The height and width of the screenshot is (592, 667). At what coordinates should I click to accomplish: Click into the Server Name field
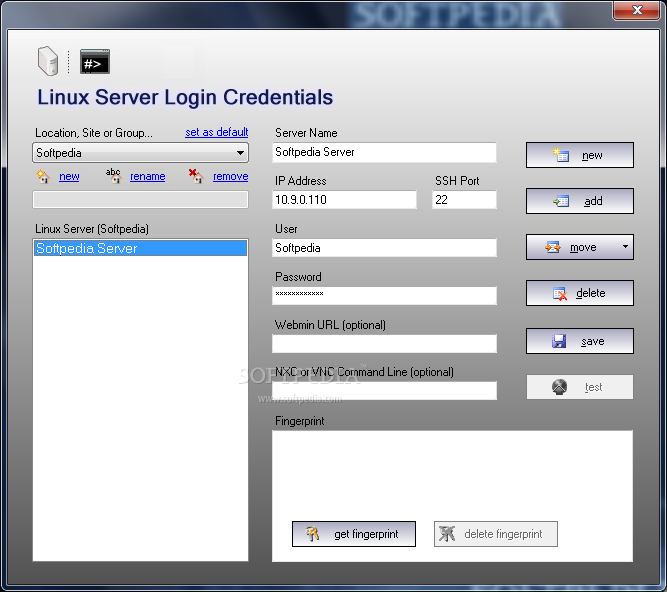pos(384,152)
